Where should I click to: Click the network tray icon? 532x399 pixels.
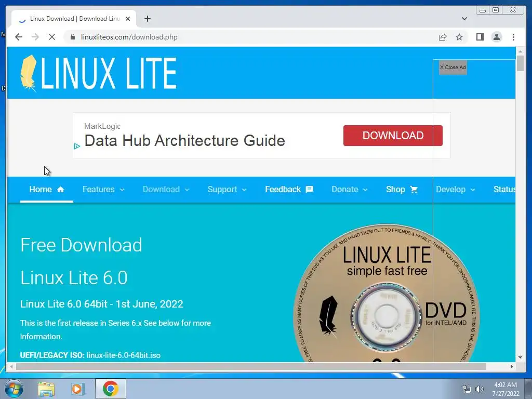[467, 389]
